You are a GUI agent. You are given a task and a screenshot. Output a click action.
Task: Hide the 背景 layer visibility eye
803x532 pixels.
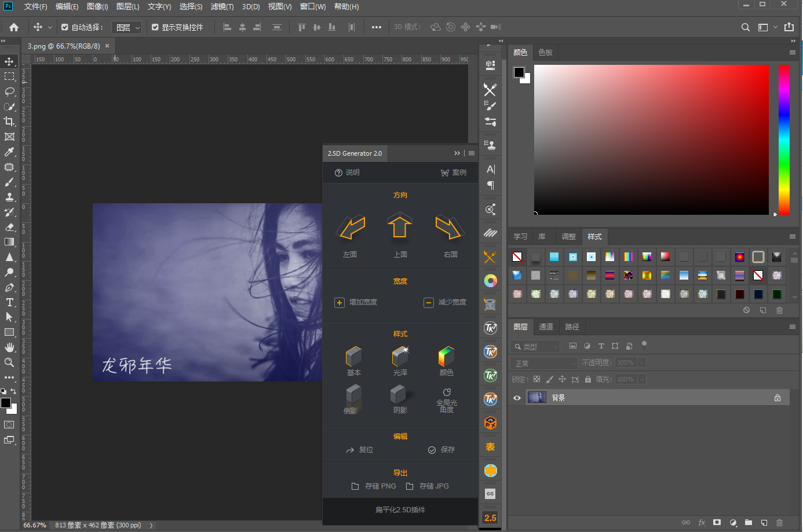tap(517, 398)
